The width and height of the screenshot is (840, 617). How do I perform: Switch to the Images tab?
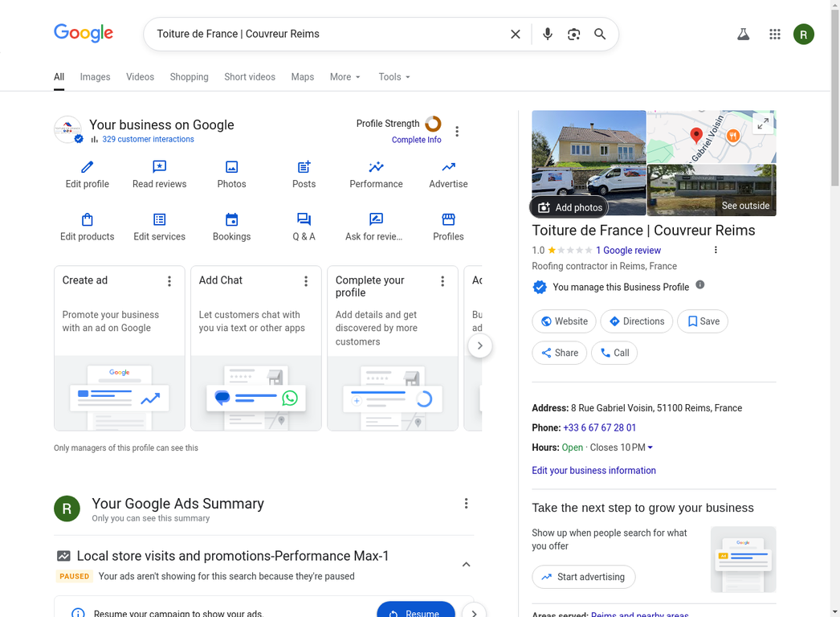[x=95, y=77]
